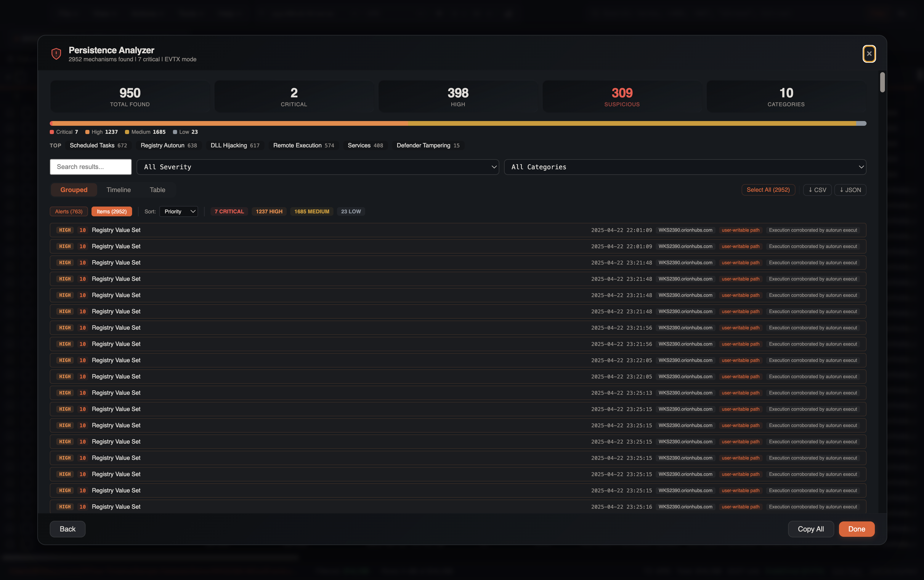Click the Persistence Analyzer shield icon
The width and height of the screenshot is (924, 580).
(56, 54)
